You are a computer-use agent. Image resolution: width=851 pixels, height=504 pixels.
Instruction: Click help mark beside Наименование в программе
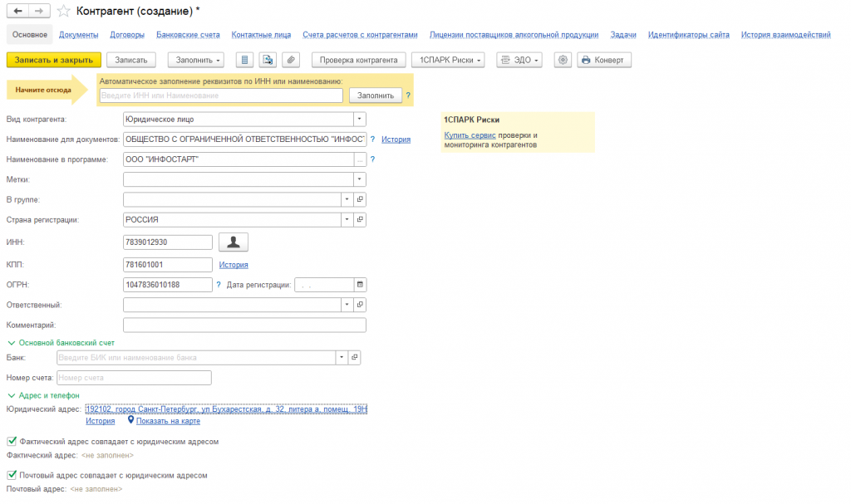(x=372, y=159)
